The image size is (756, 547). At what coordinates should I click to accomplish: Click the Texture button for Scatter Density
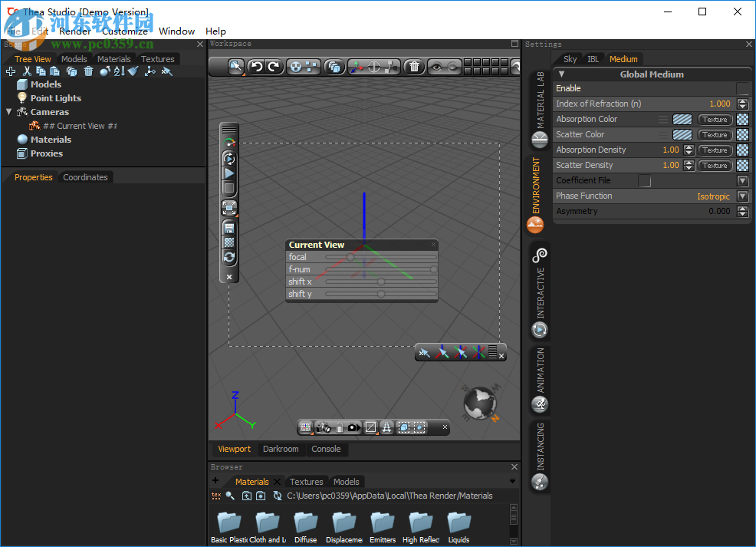715,166
